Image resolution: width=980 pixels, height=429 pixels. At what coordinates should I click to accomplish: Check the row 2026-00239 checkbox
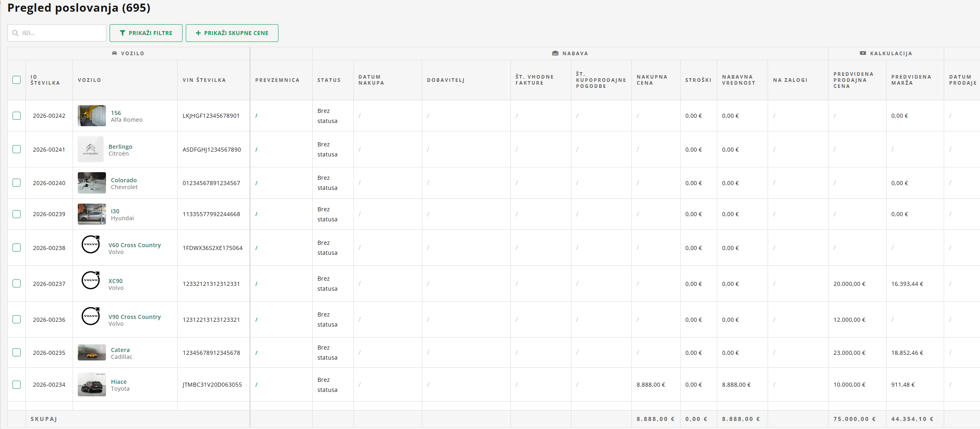click(17, 214)
